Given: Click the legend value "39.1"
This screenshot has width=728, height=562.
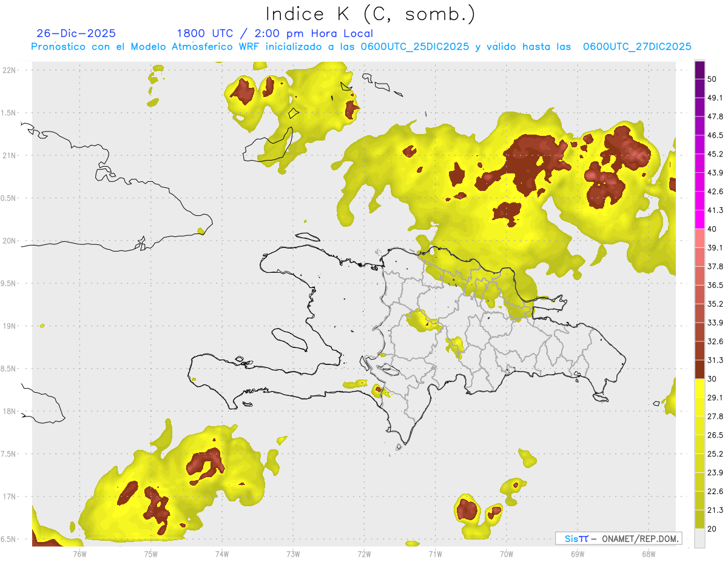Looking at the screenshot, I should point(715,247).
